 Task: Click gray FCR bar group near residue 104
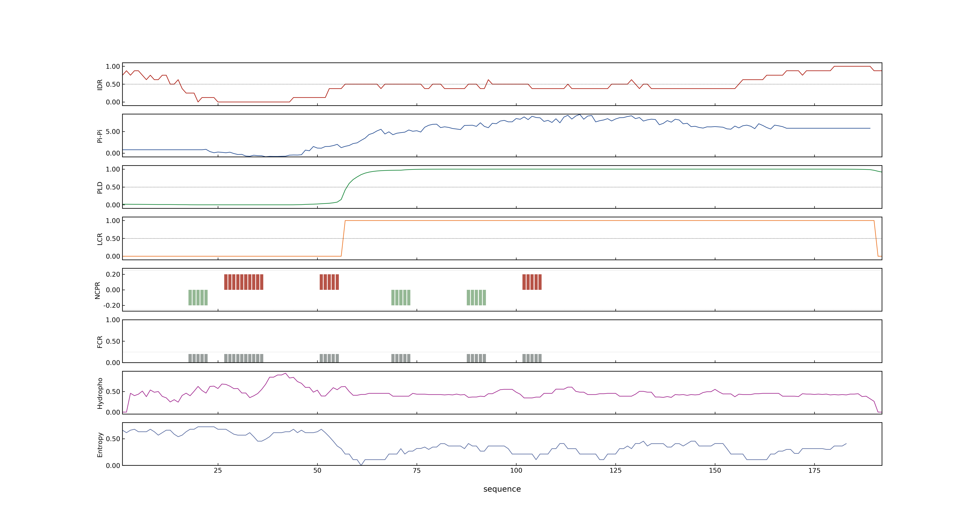click(x=532, y=358)
